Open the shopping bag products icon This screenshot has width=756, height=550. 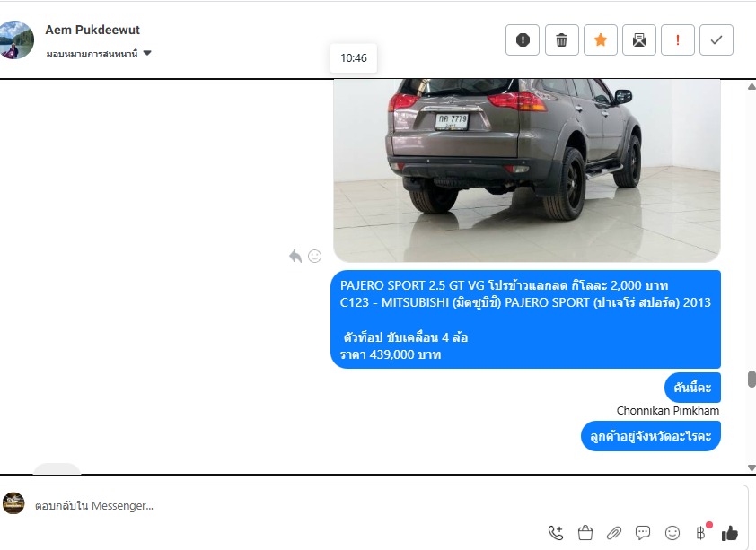(585, 533)
